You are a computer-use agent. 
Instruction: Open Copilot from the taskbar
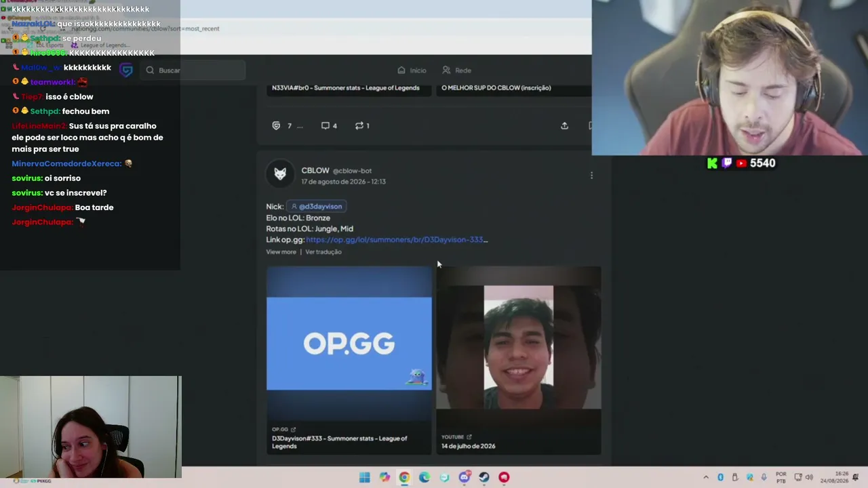coord(384,477)
